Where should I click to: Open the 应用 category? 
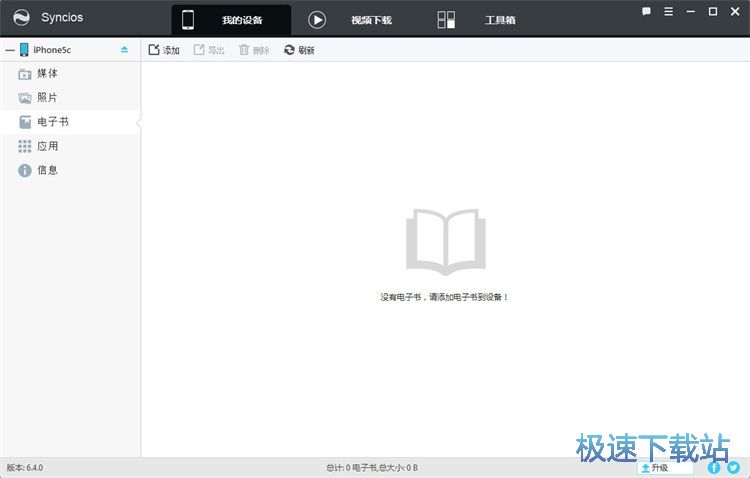[x=70, y=146]
